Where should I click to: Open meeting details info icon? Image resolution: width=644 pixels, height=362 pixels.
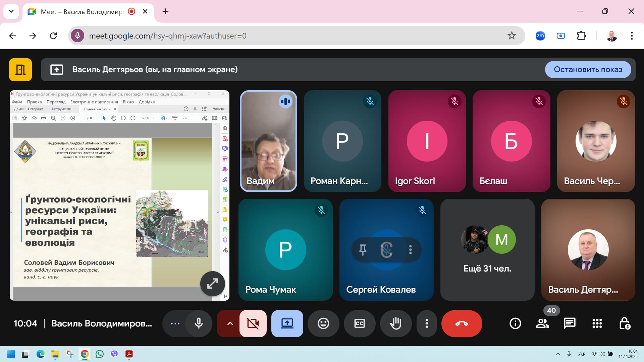515,323
